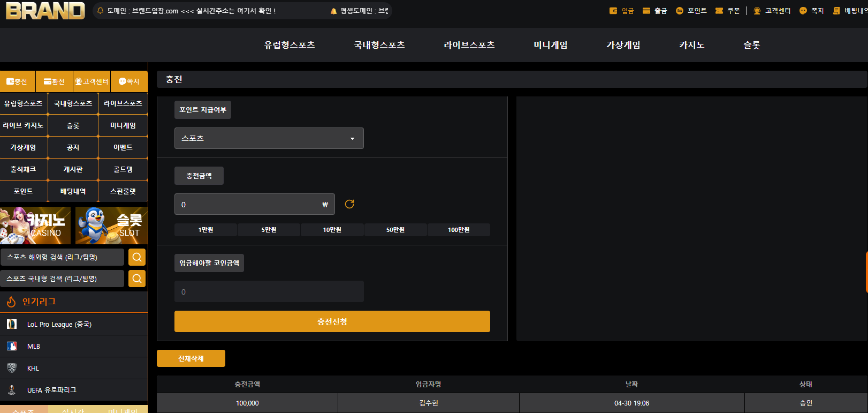The width and height of the screenshot is (868, 413).
Task: Click the 충전신청 submit button
Action: (x=332, y=321)
